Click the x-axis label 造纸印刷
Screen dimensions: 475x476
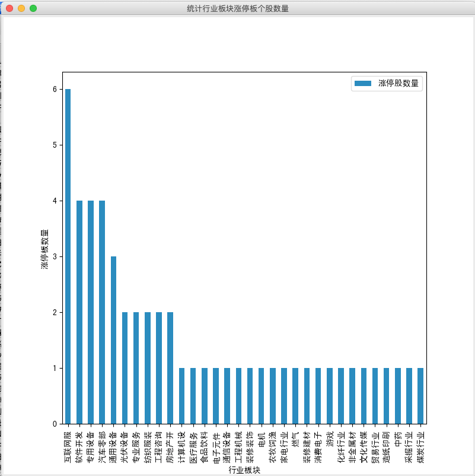387,447
